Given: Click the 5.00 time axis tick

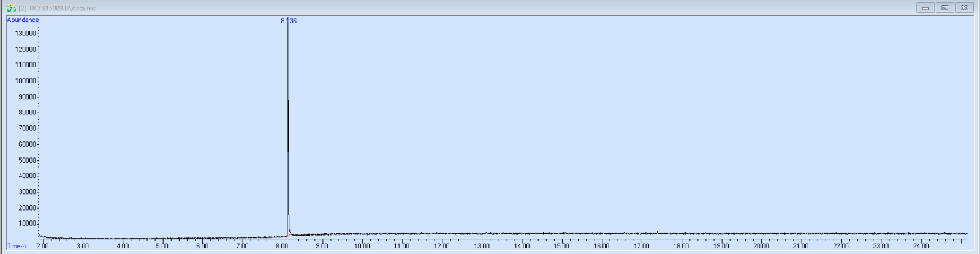Looking at the screenshot, I should (162, 246).
